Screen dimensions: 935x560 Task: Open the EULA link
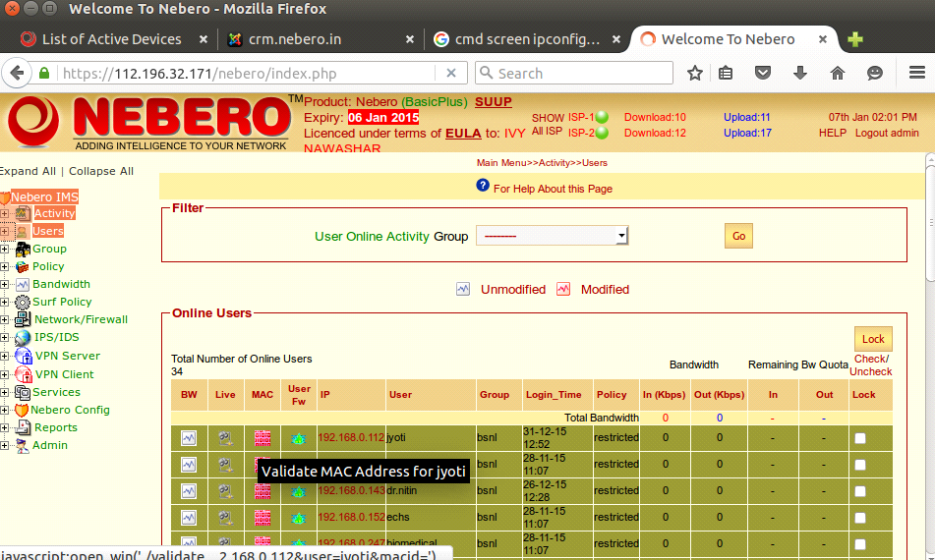pos(463,133)
